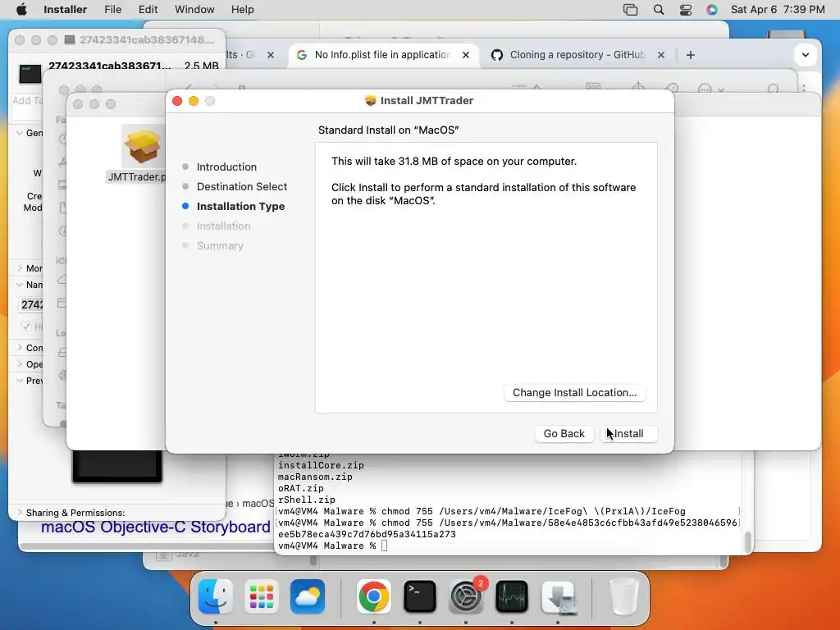Open the Window menu

coord(194,10)
